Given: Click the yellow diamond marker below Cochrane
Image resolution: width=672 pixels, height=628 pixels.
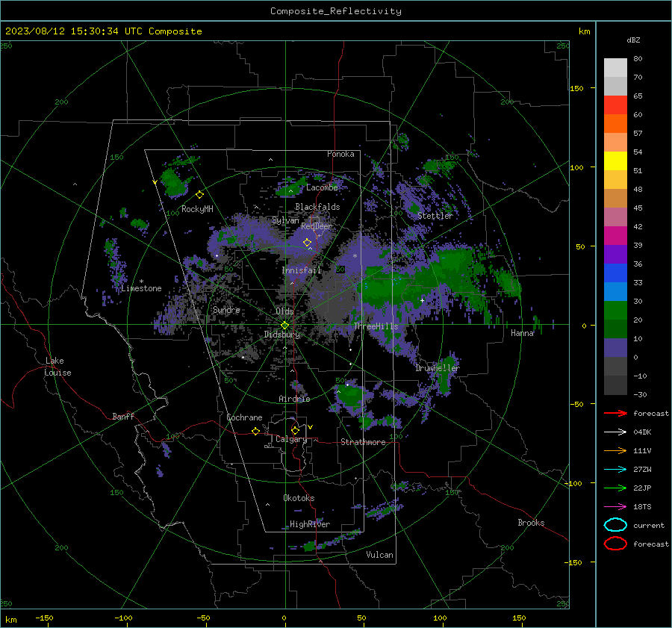Looking at the screenshot, I should pyautogui.click(x=255, y=432).
